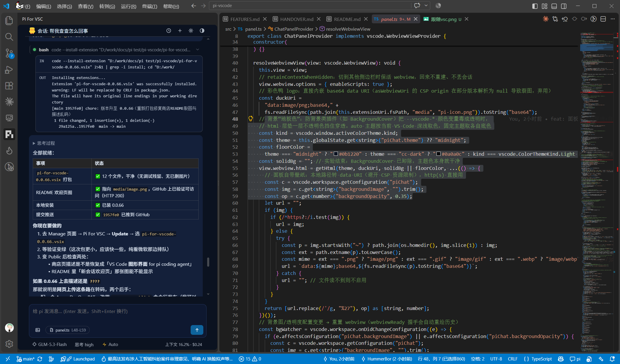This screenshot has height=364, width=620.
Task: Split editor layout icon in editor toolbar
Action: [x=603, y=19]
